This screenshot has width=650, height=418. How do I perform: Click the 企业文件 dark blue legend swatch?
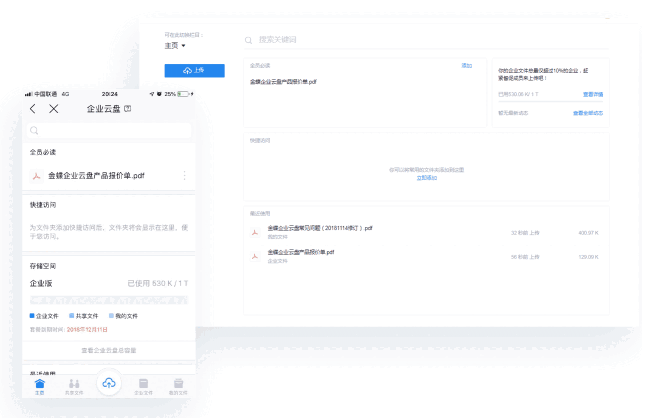(32, 316)
